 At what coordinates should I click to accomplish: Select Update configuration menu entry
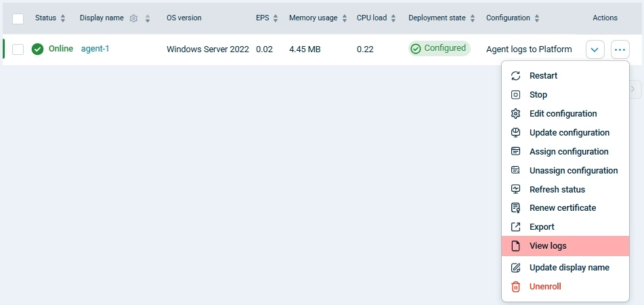(565, 132)
